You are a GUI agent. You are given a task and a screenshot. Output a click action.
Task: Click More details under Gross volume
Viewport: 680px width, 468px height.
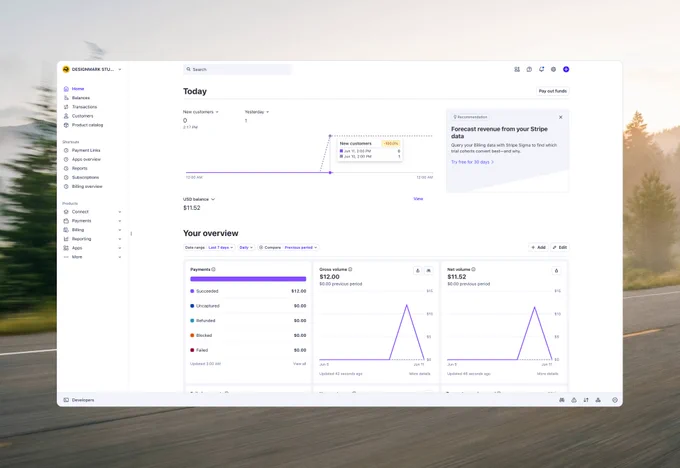(419, 374)
